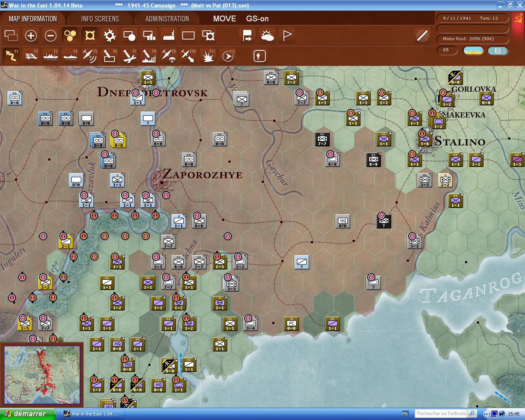
Task: Click the rectangle-with-cog icon in the toolbar
Action: click(208, 36)
